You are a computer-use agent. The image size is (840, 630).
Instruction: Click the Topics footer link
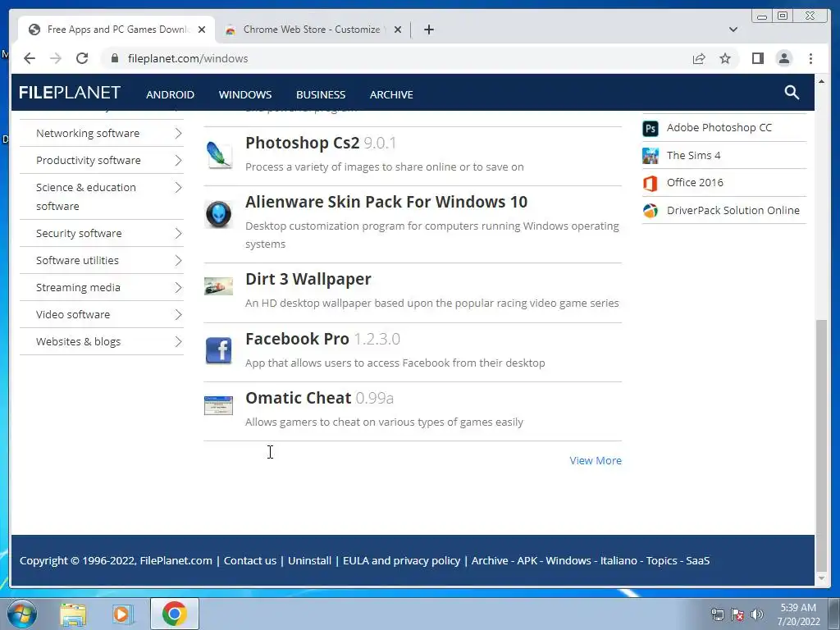point(662,561)
